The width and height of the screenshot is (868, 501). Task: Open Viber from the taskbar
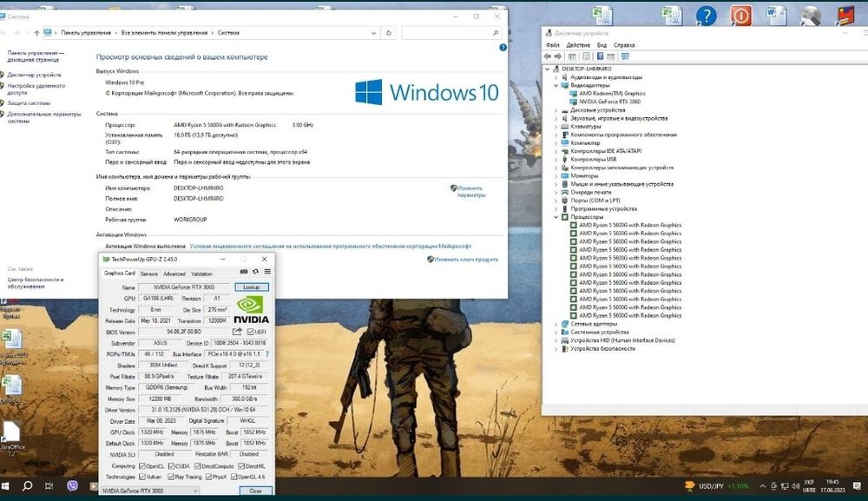[72, 486]
